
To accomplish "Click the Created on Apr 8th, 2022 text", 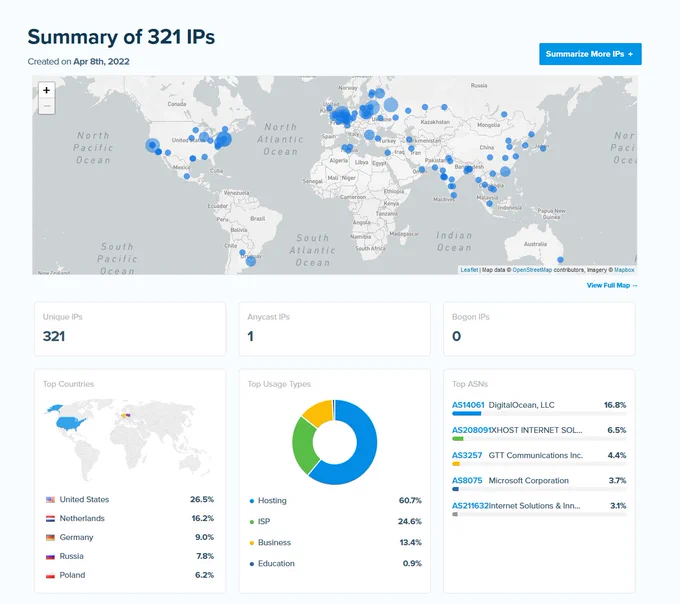I will 78,62.
